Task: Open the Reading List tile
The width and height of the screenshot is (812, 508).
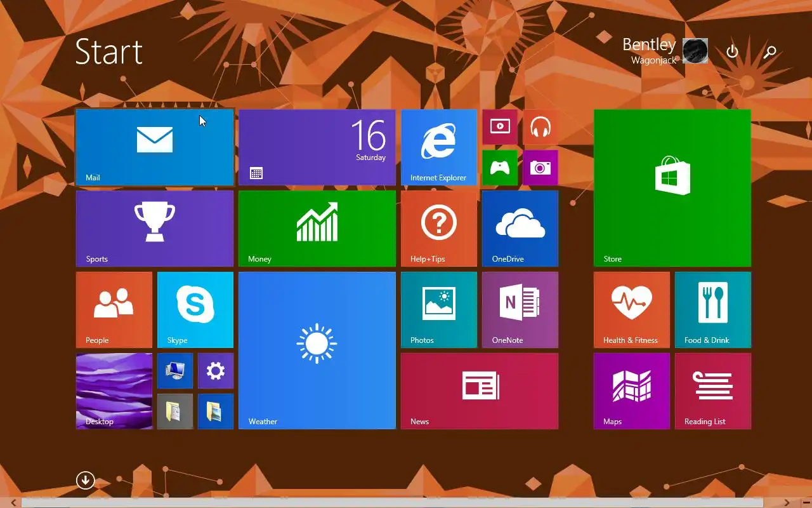Action: 713,391
